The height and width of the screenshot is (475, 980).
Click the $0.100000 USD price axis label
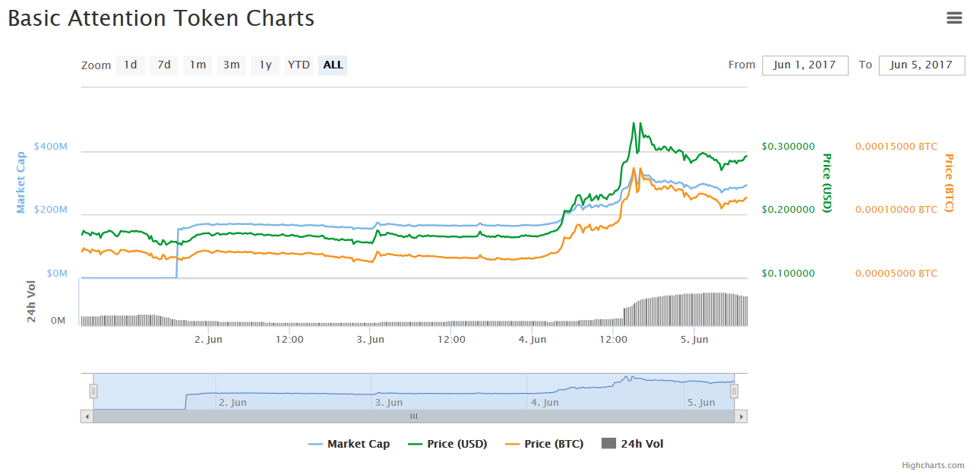point(789,273)
